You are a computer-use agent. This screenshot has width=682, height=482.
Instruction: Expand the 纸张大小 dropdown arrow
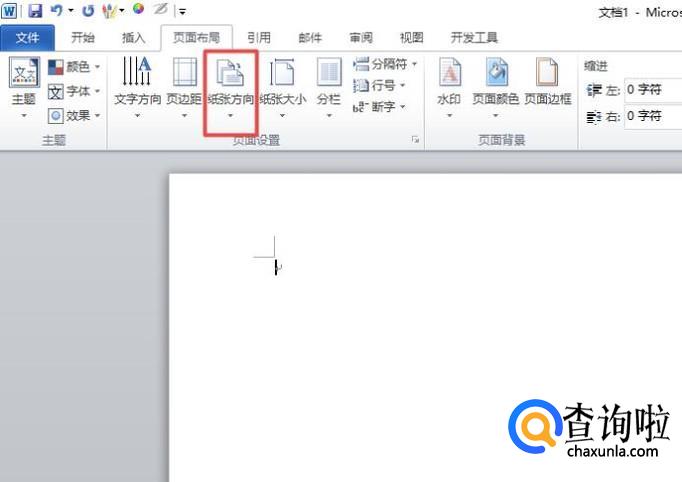[x=282, y=116]
